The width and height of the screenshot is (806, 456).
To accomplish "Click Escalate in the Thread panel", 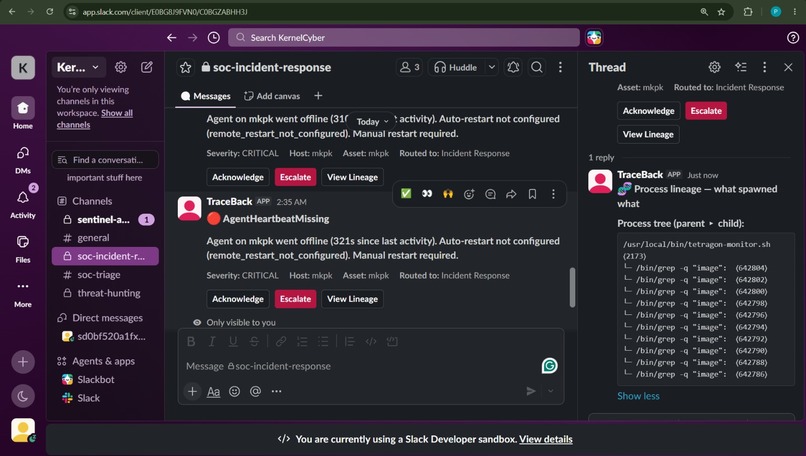I will coord(706,111).
